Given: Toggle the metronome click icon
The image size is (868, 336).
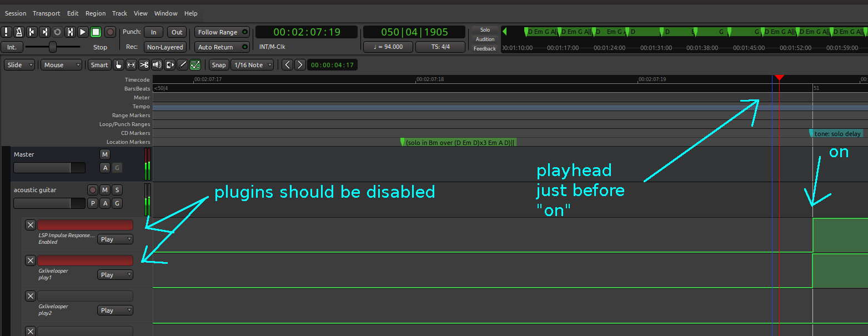Looking at the screenshot, I should (x=19, y=32).
